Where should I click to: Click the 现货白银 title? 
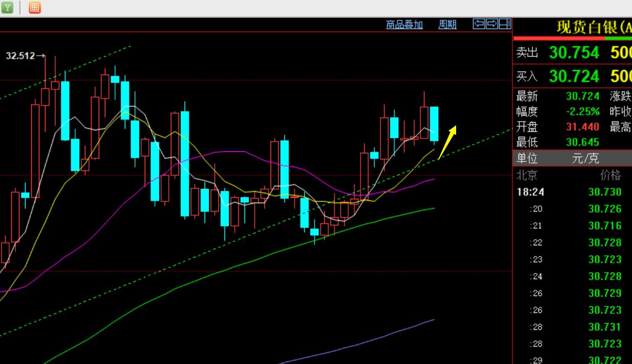(594, 28)
